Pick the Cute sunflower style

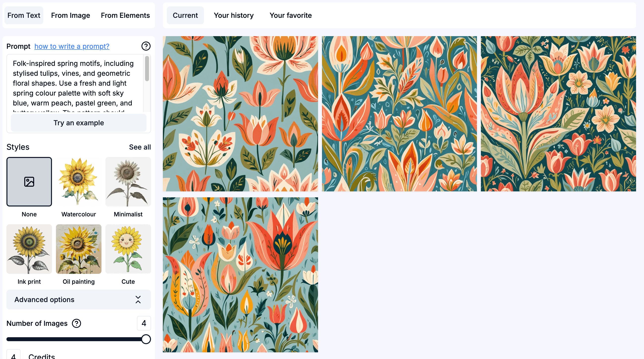(x=128, y=249)
